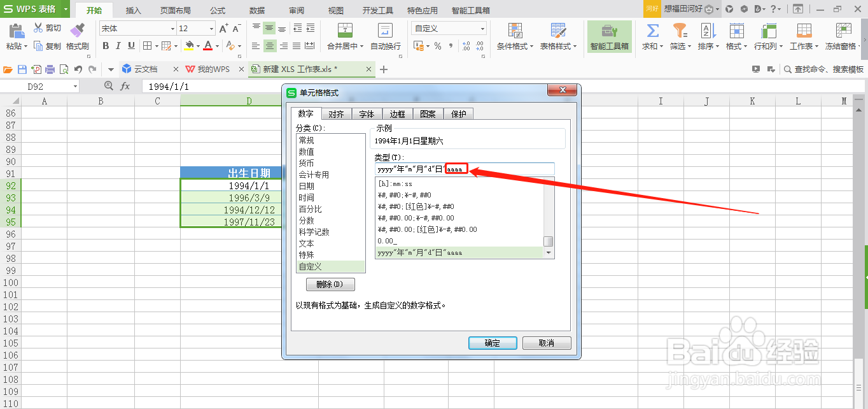Click the save icon in quick access bar
The width and height of the screenshot is (868, 409).
22,69
